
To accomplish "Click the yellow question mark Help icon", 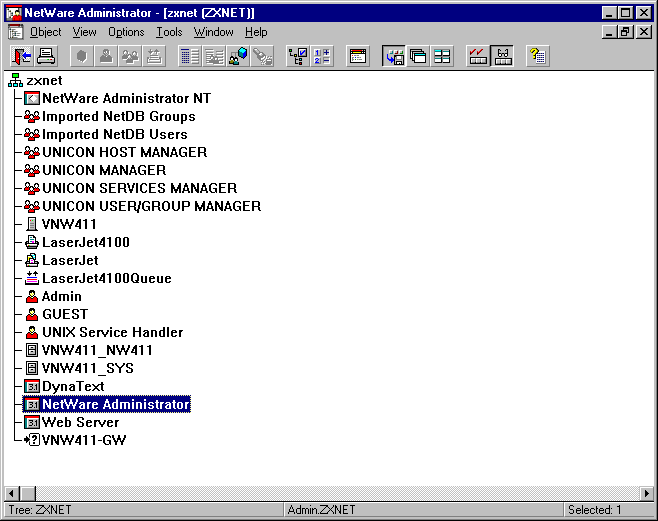I will 538,56.
